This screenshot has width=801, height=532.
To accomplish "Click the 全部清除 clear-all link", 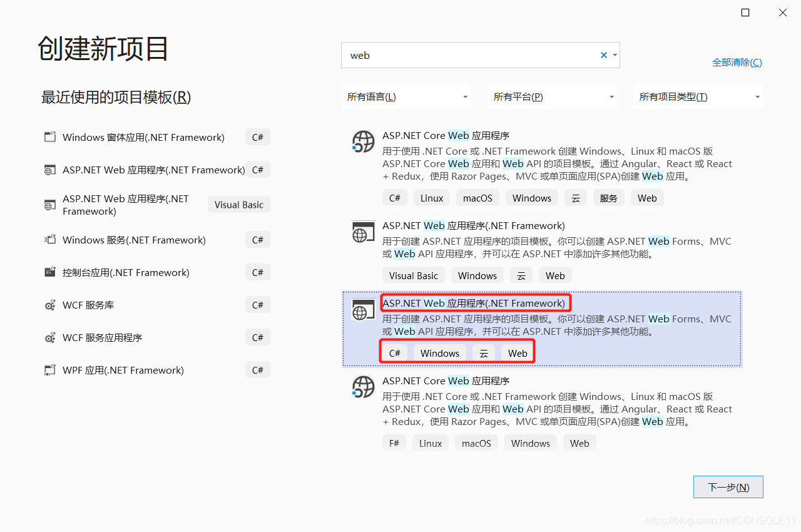I will coord(737,63).
